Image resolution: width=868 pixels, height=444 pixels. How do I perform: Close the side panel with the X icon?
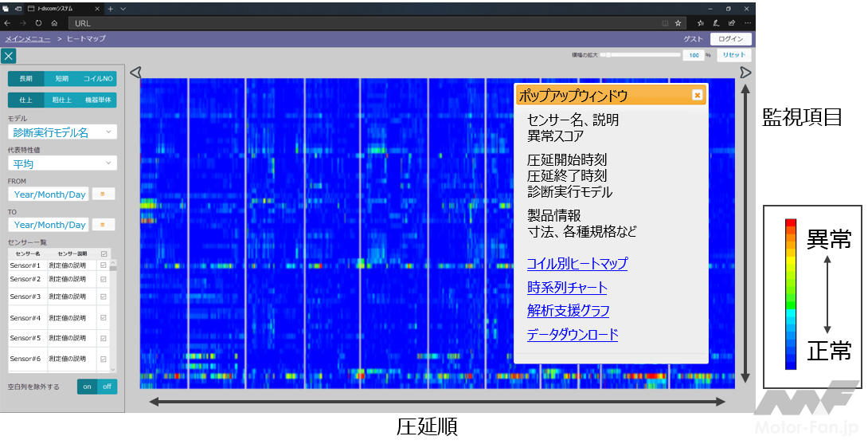click(x=8, y=56)
